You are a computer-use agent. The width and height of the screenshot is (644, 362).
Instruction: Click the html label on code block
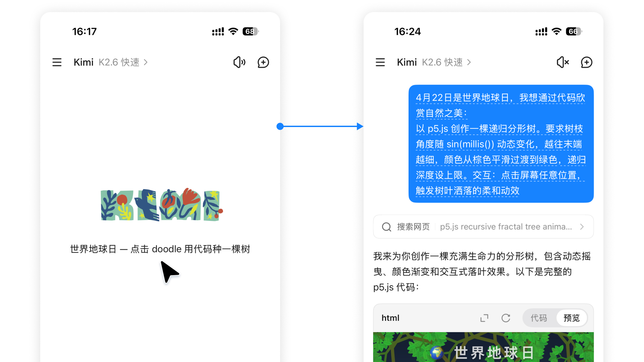390,318
